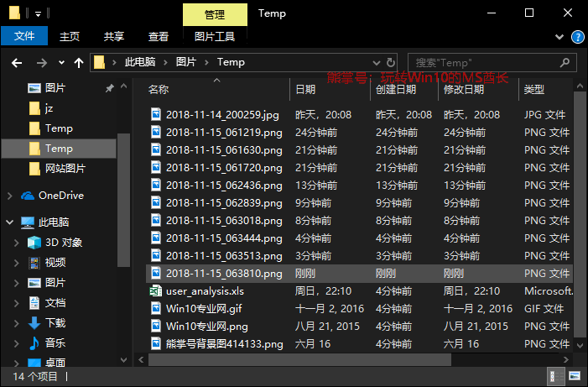Click icon of 熊掌号背景图414133.png

[156, 344]
